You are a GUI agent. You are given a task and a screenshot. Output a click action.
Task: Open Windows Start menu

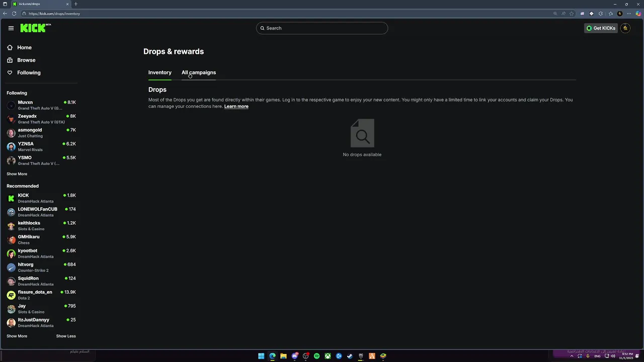(261, 356)
